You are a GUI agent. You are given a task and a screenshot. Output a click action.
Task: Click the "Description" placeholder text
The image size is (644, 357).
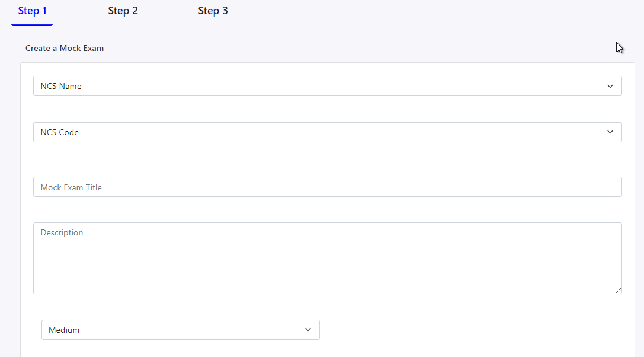click(62, 232)
